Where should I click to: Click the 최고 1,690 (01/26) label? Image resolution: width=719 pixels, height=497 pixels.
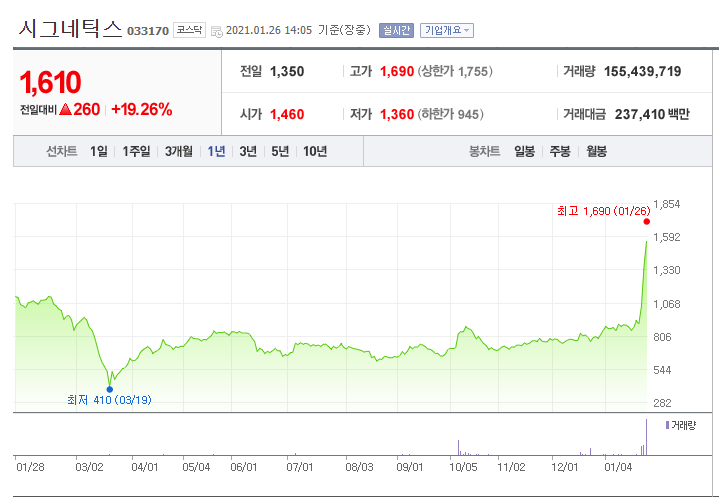(x=603, y=211)
